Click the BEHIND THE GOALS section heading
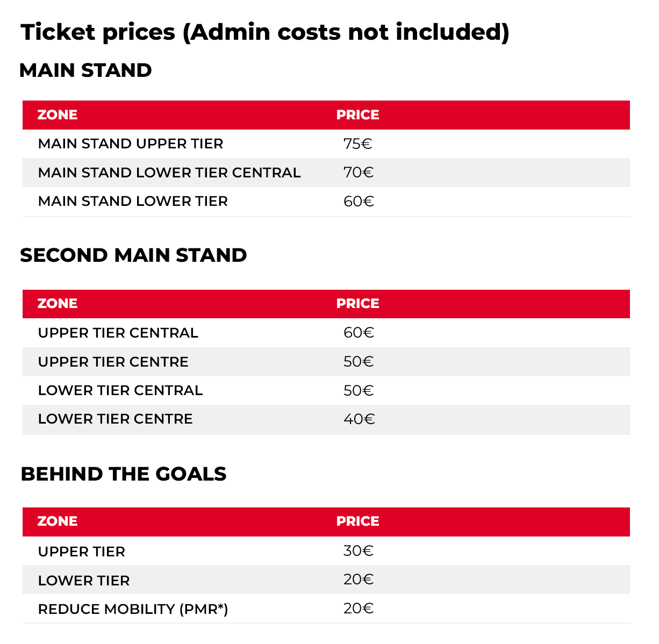The height and width of the screenshot is (644, 659). point(124,474)
